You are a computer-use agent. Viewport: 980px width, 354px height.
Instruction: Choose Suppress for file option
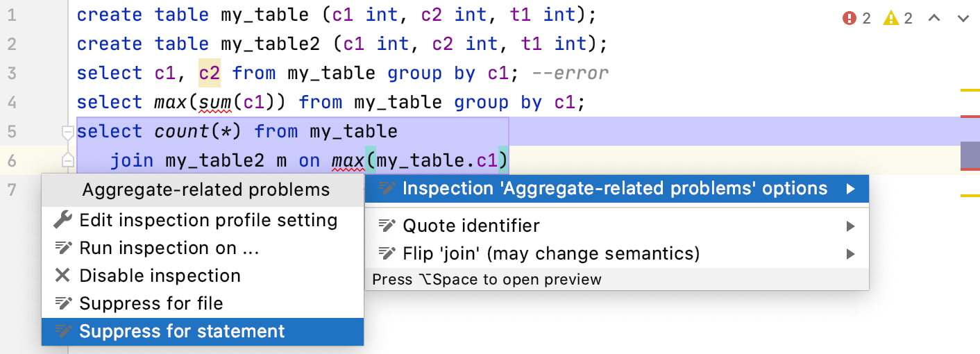(151, 303)
